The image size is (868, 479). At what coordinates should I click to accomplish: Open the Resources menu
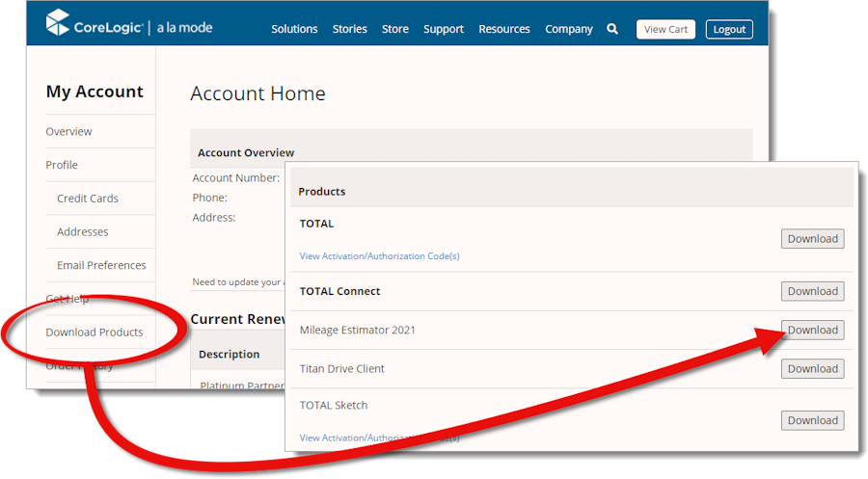(504, 29)
